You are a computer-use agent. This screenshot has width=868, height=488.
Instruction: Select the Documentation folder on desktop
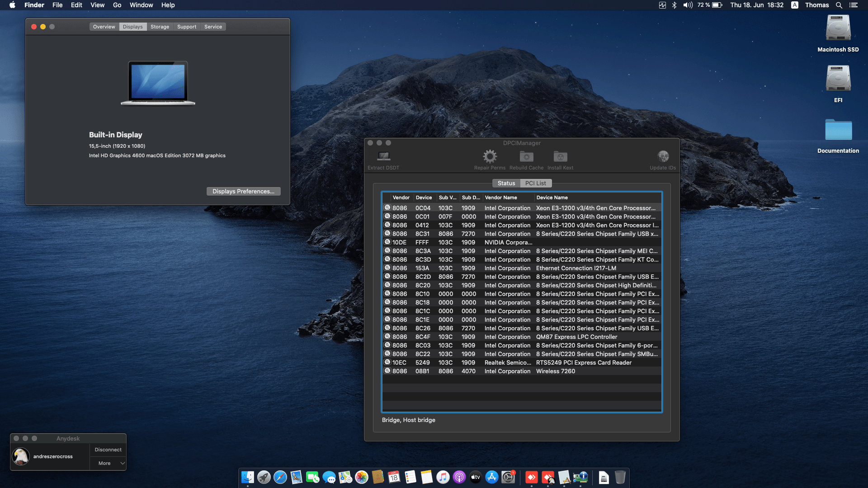(x=838, y=136)
